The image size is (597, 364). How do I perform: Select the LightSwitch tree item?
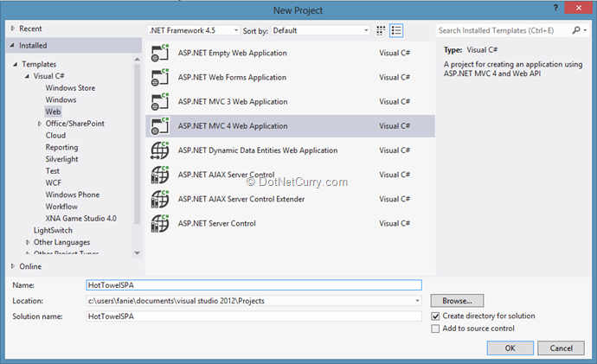53,230
